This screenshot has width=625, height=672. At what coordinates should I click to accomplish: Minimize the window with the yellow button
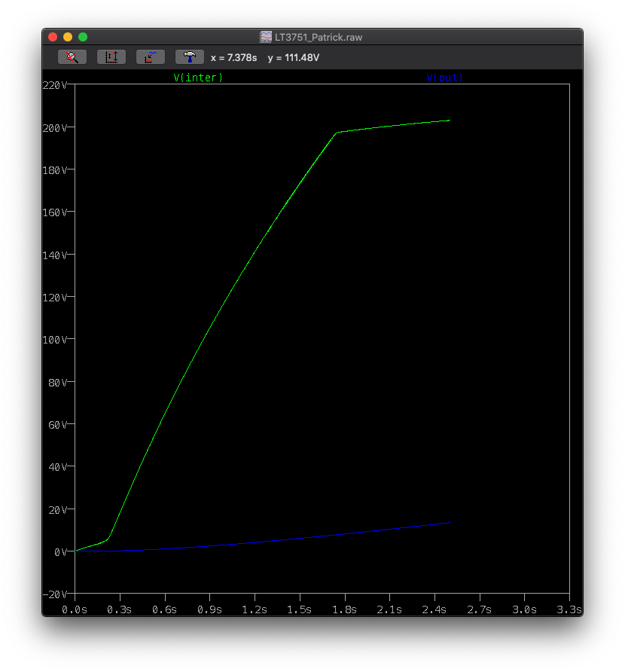[68, 37]
